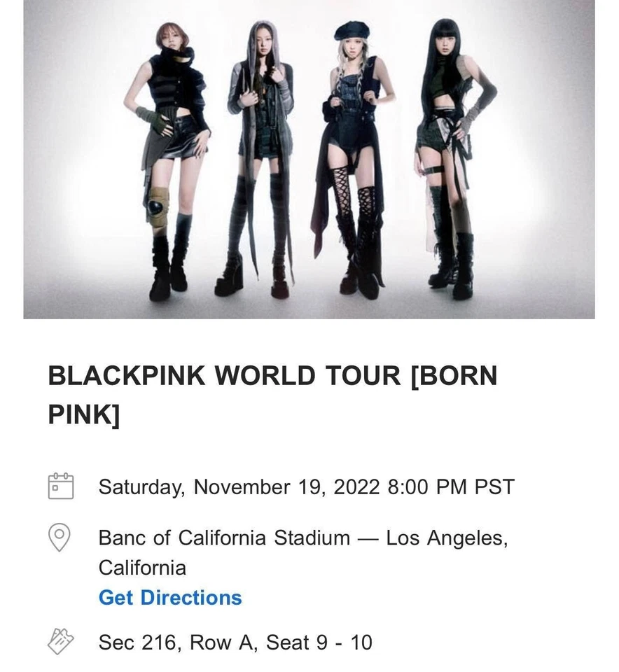This screenshot has width=619, height=672.
Task: Click the Get Directions text in blue
Action: click(x=170, y=598)
